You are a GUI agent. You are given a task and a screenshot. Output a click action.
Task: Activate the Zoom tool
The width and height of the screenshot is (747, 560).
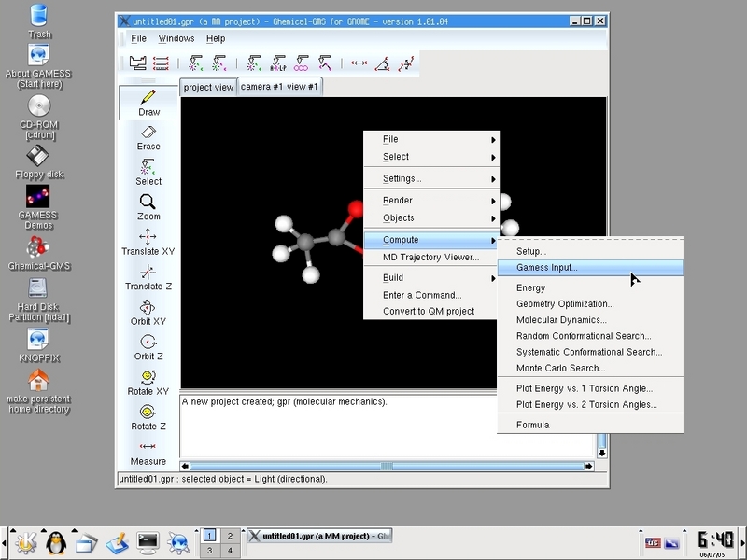pyautogui.click(x=148, y=206)
